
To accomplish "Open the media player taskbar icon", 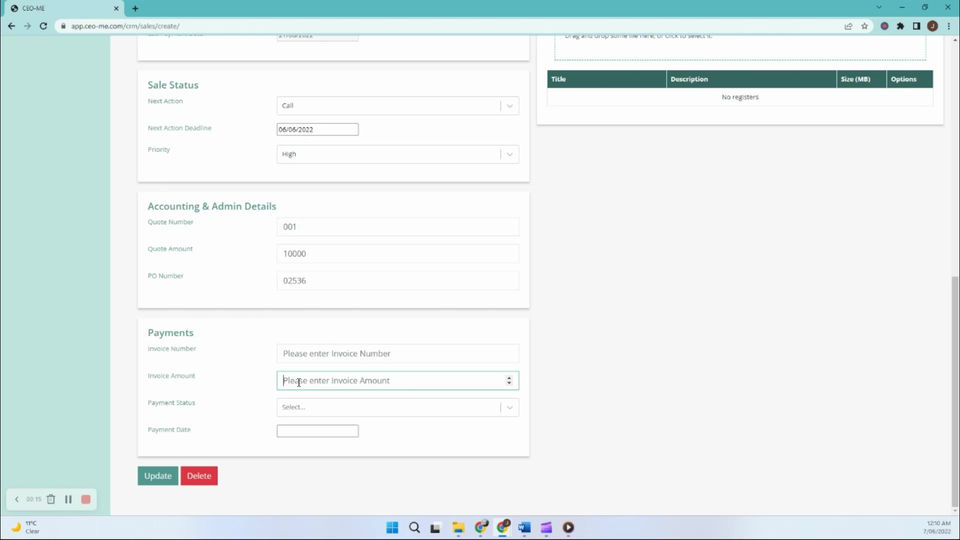I will click(x=568, y=527).
